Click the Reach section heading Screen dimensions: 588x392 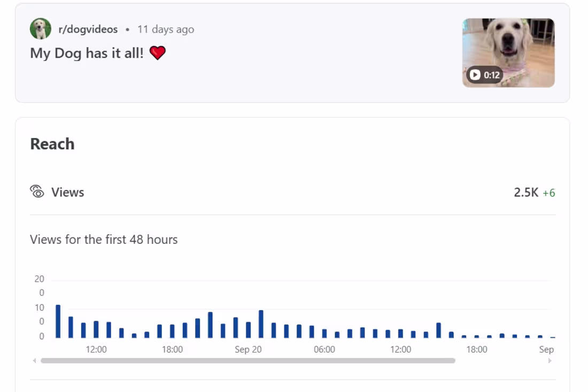(x=52, y=144)
